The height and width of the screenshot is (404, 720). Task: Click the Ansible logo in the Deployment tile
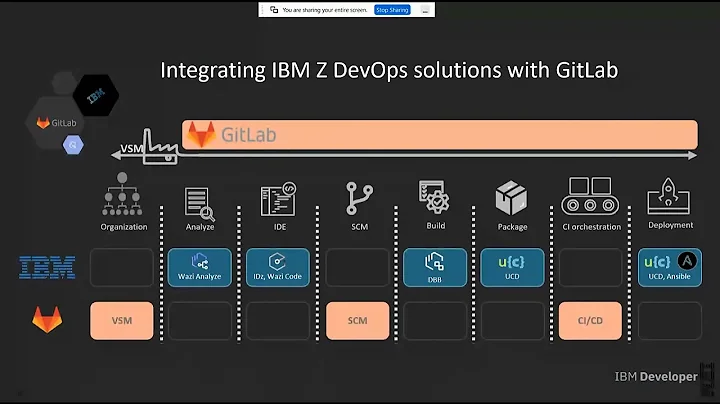(x=687, y=261)
